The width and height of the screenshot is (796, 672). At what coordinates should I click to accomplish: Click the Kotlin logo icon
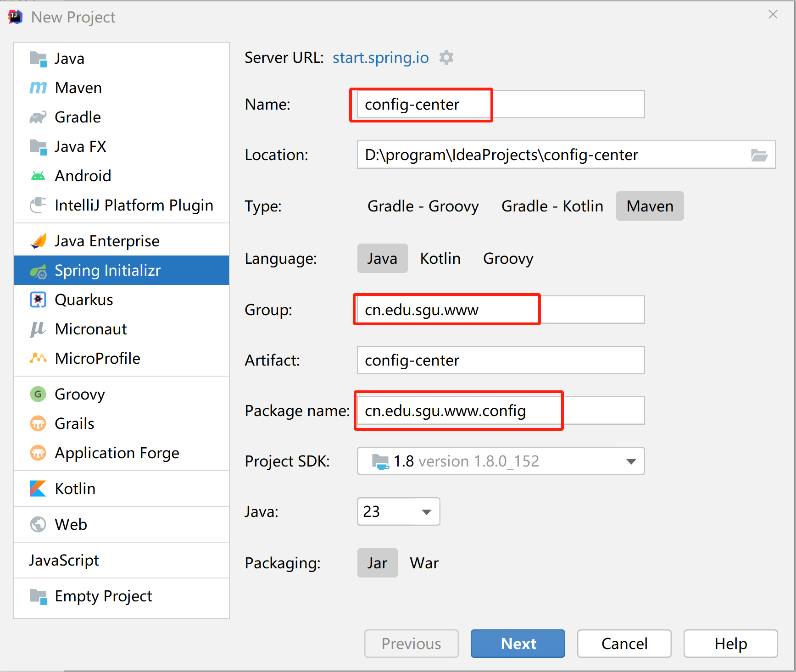(38, 489)
